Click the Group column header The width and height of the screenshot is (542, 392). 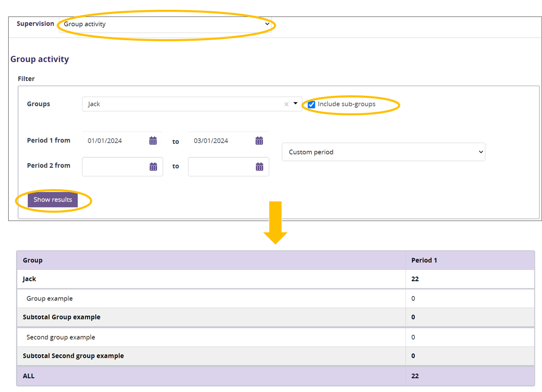click(32, 260)
